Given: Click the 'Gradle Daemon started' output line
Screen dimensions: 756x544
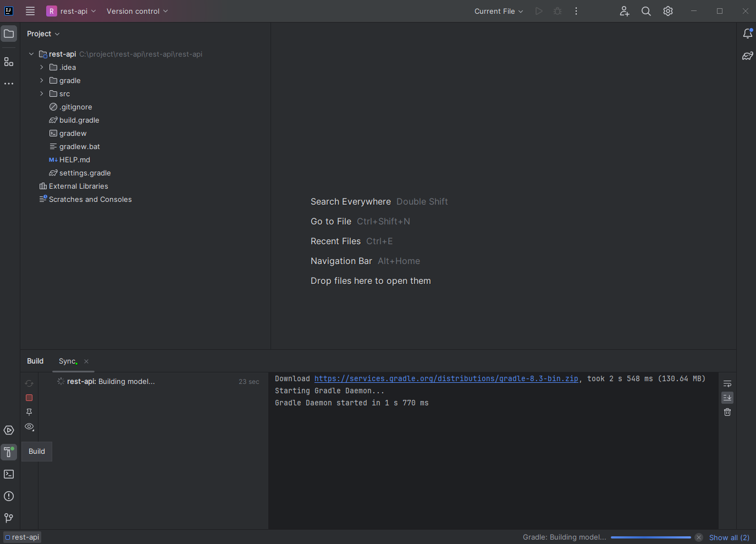Looking at the screenshot, I should (x=352, y=403).
